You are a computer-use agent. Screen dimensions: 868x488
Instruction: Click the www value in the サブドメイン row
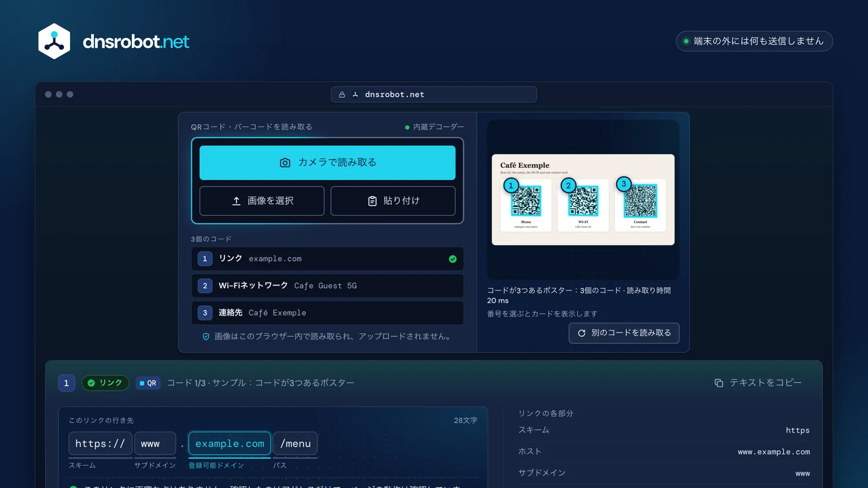803,473
